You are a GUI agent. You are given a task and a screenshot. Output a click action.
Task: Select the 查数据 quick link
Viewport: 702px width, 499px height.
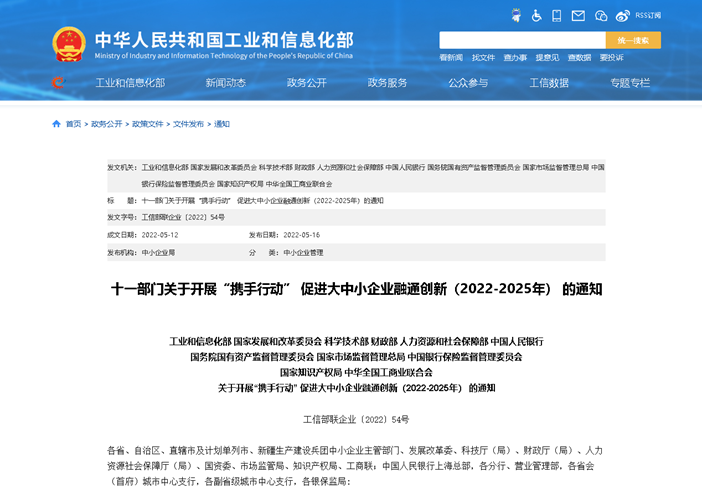579,58
